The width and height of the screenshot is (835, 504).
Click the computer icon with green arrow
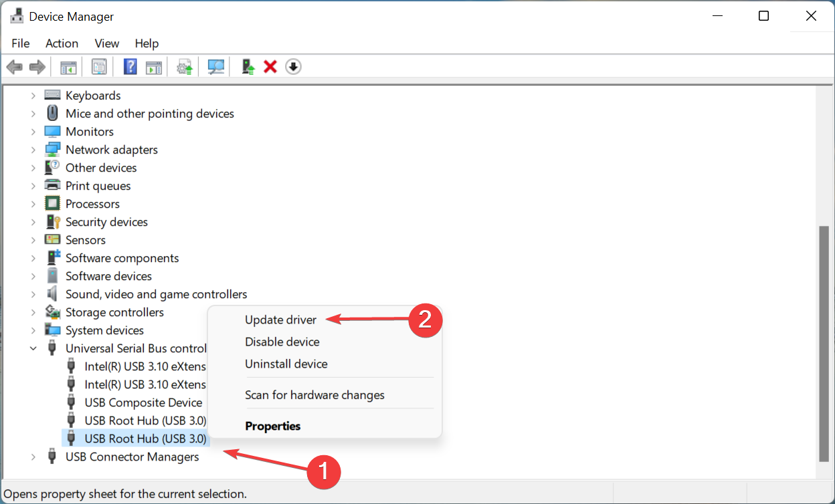(x=248, y=67)
